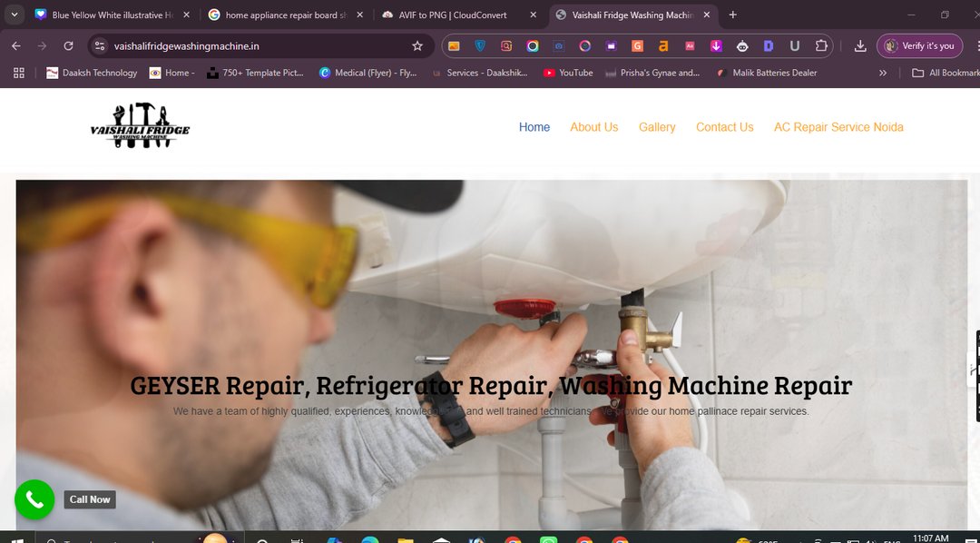The image size is (980, 543).
Task: Bookmark this page with the star icon
Action: pyautogui.click(x=417, y=45)
